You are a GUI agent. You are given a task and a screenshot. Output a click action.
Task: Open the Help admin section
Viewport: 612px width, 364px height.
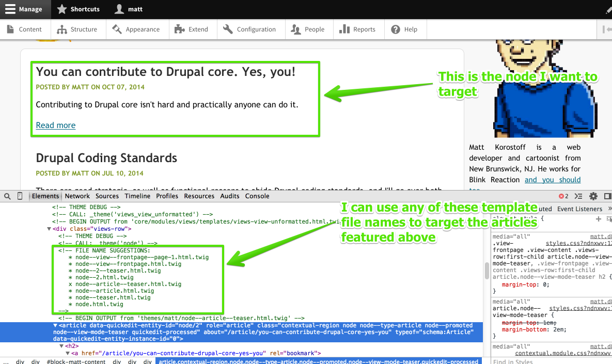(404, 29)
